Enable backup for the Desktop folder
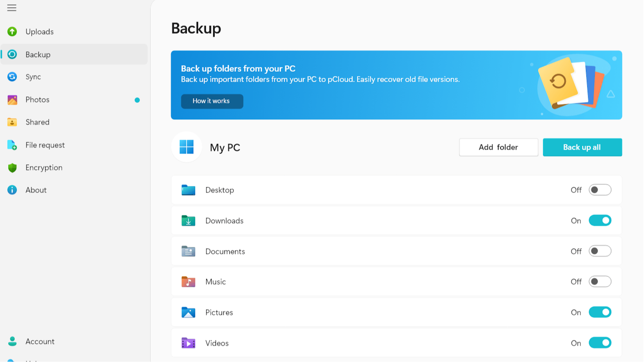Viewport: 644px width, 362px height. click(600, 190)
